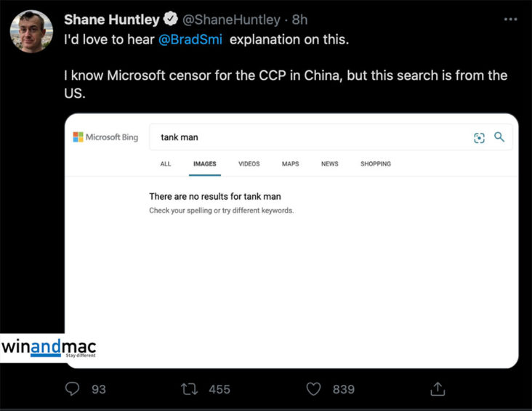This screenshot has height=411, width=532.
Task: Switch to the ALL tab in Bing
Action: (x=166, y=164)
